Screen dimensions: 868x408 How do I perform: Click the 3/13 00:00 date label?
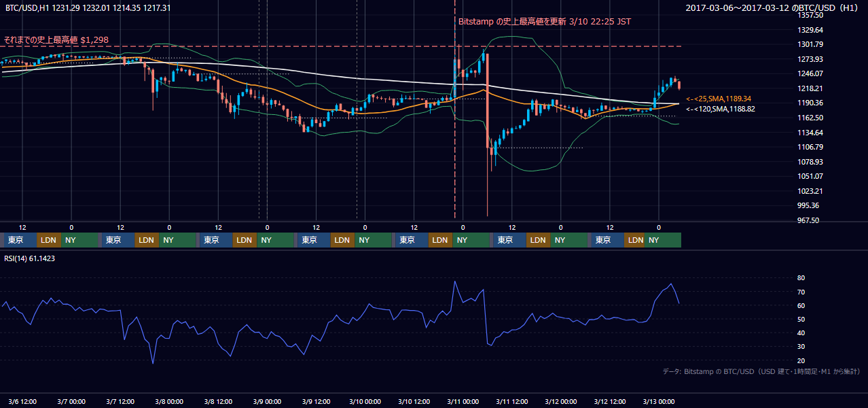(658, 401)
